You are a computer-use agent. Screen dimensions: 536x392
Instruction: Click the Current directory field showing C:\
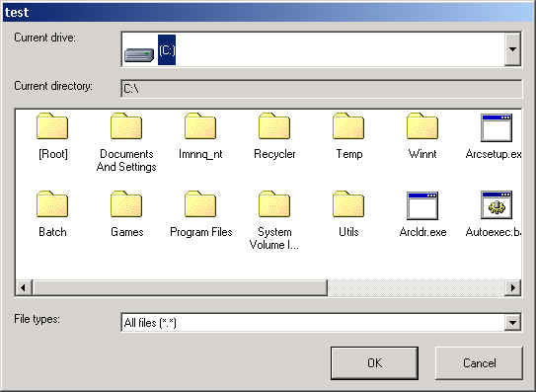(321, 89)
